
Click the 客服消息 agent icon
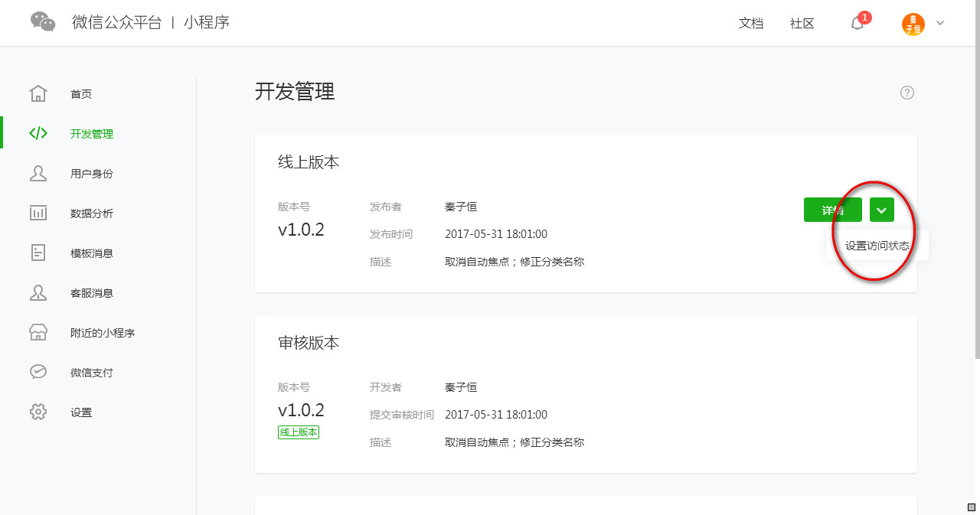point(38,292)
